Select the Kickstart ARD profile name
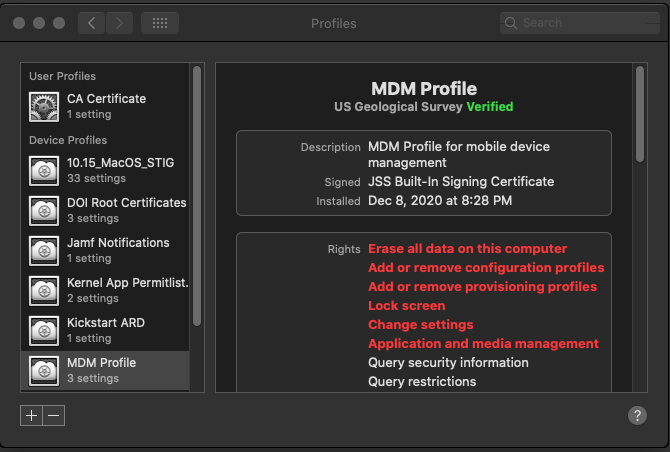The width and height of the screenshot is (670, 452). click(106, 323)
